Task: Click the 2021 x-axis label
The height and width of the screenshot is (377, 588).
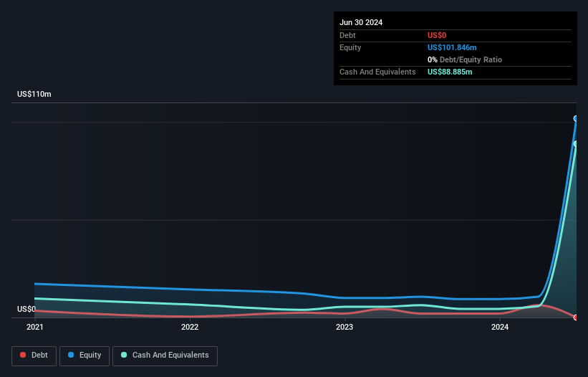Action: point(35,327)
